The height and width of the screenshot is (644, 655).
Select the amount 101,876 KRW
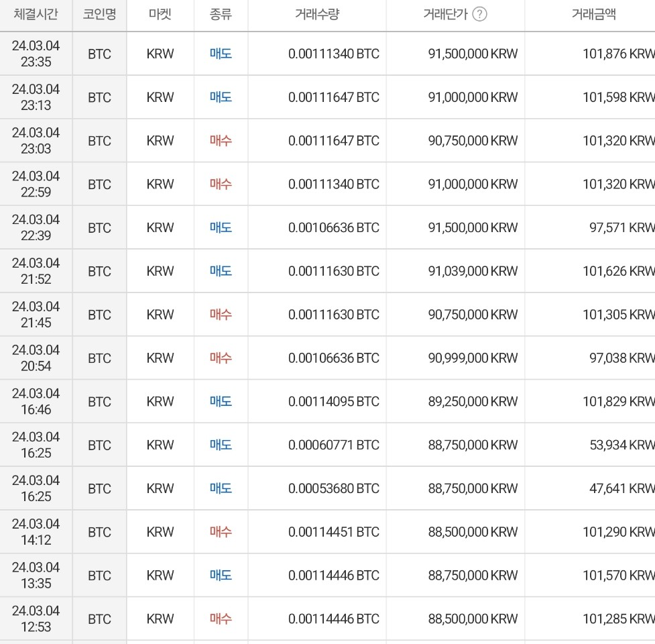pos(619,54)
